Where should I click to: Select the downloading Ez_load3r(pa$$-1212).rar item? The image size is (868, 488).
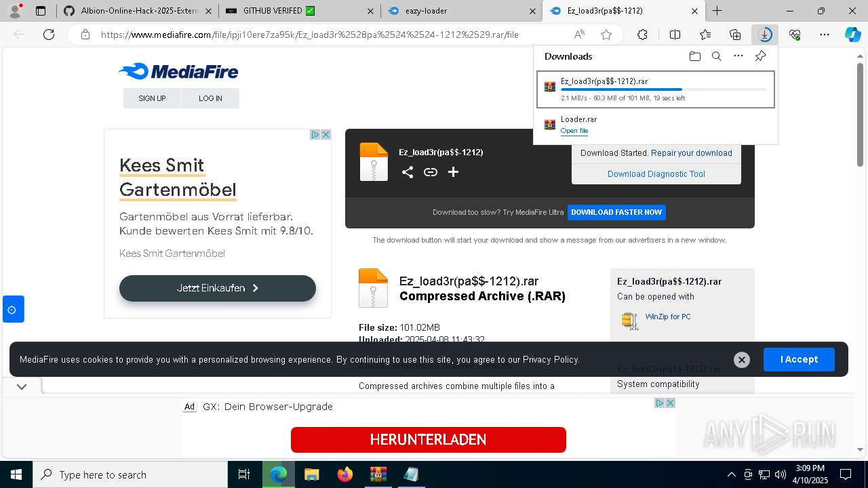[x=656, y=89]
